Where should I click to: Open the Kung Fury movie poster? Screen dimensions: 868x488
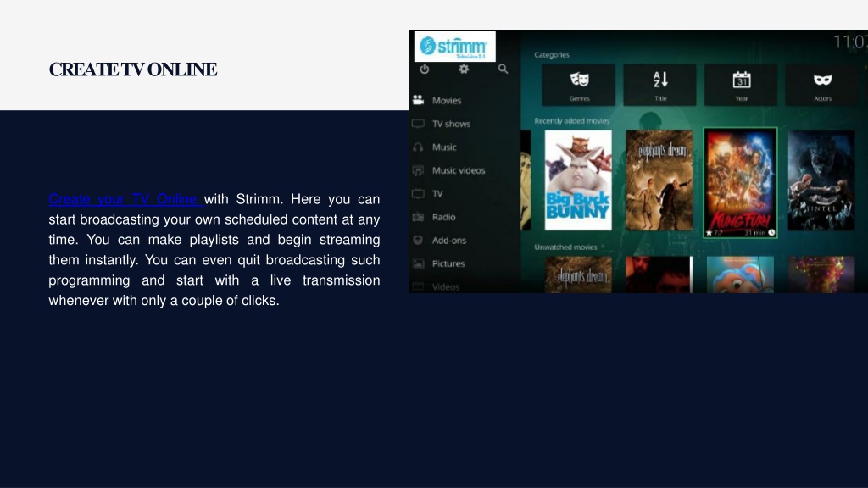(740, 183)
